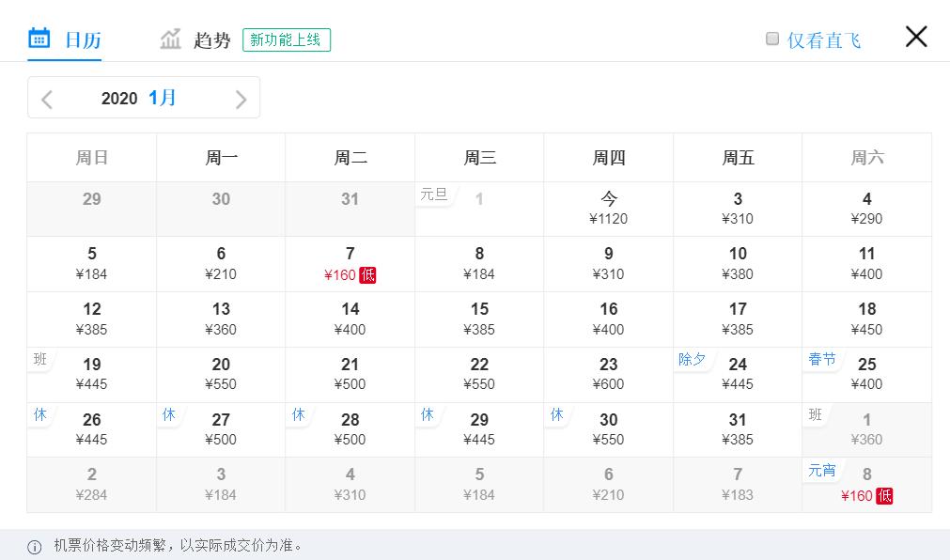Select 春节 January 25 priced ¥400

pyautogui.click(x=866, y=374)
